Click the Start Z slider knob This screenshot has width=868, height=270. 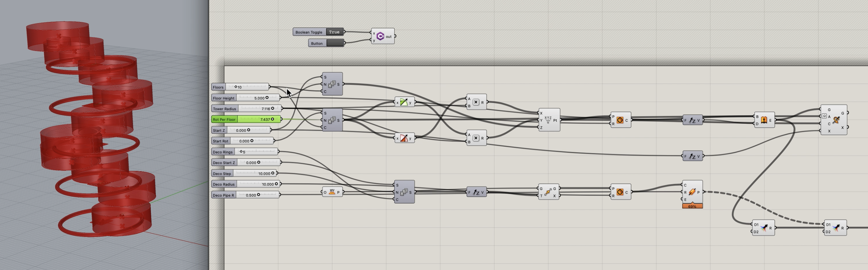click(x=249, y=130)
